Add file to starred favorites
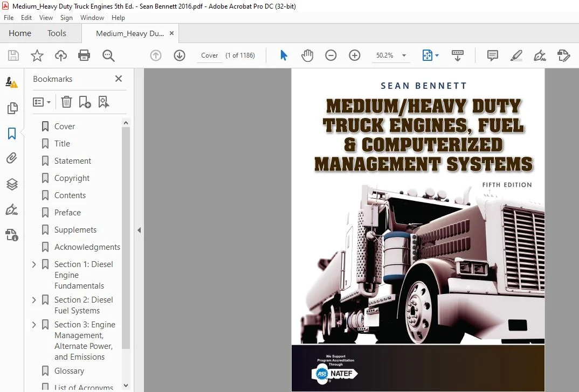Image resolution: width=579 pixels, height=392 pixels. coord(37,55)
